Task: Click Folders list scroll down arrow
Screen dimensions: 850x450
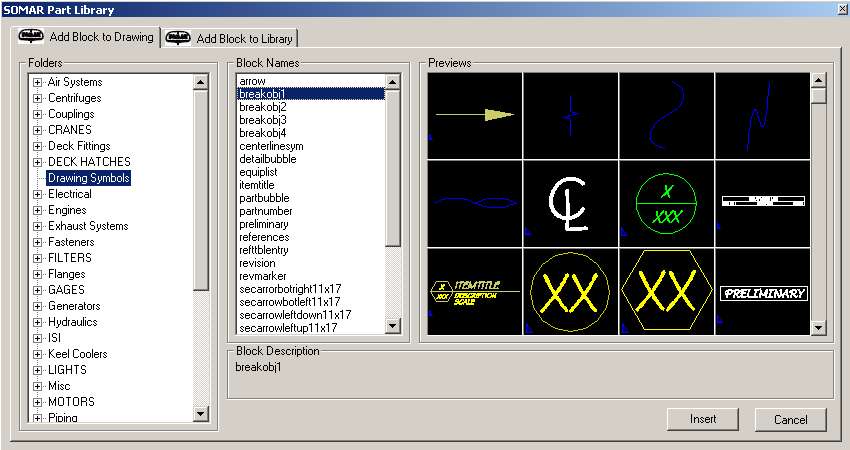Action: [201, 414]
